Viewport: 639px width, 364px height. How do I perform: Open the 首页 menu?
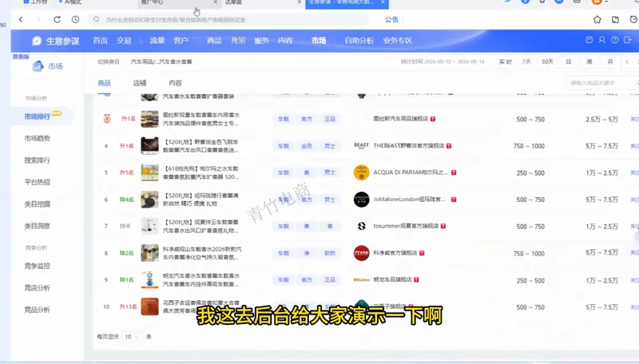[x=101, y=40]
